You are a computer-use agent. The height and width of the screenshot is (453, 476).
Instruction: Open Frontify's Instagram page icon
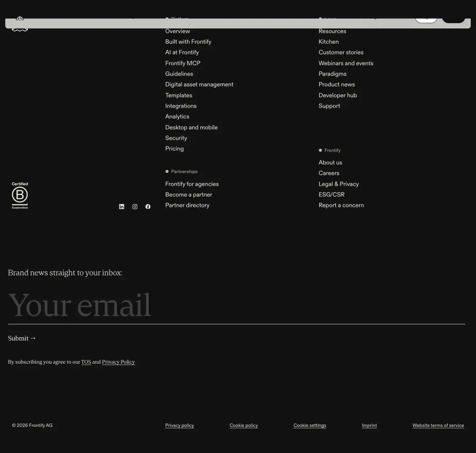(x=135, y=206)
